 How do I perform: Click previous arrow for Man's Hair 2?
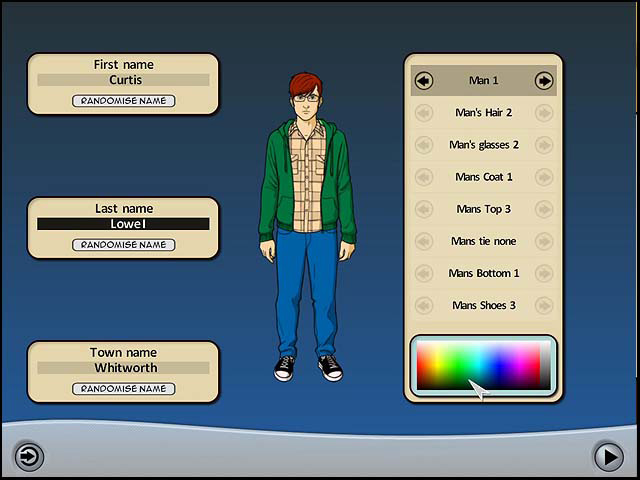[x=424, y=113]
